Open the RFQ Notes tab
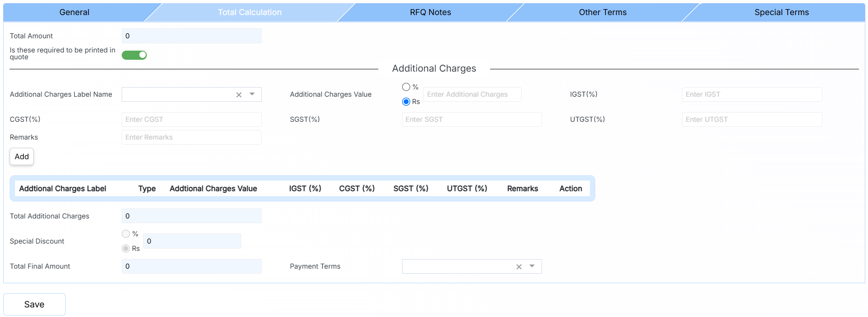Viewport: 868px width, 317px height. 430,12
